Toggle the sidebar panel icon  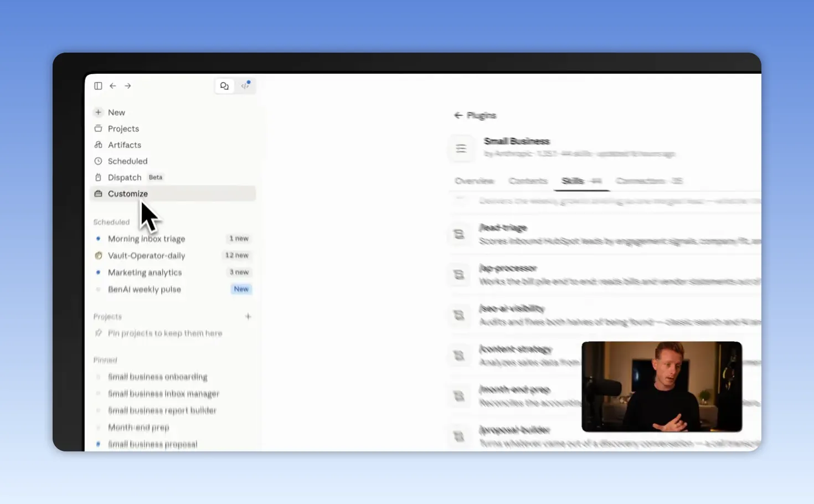(98, 86)
